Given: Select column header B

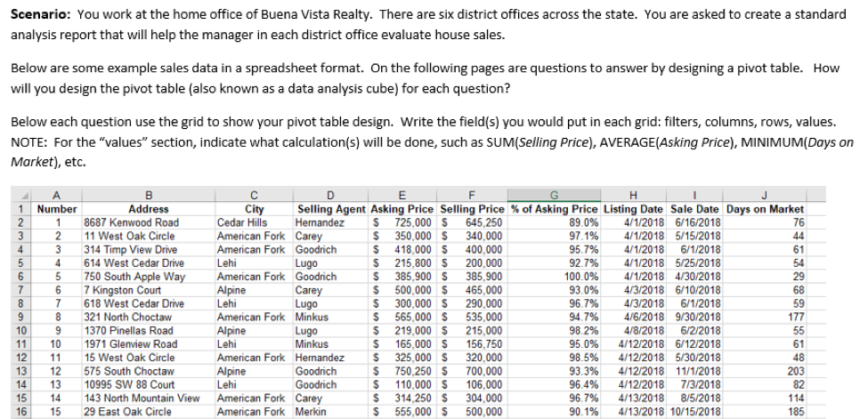Looking at the screenshot, I should tap(149, 195).
